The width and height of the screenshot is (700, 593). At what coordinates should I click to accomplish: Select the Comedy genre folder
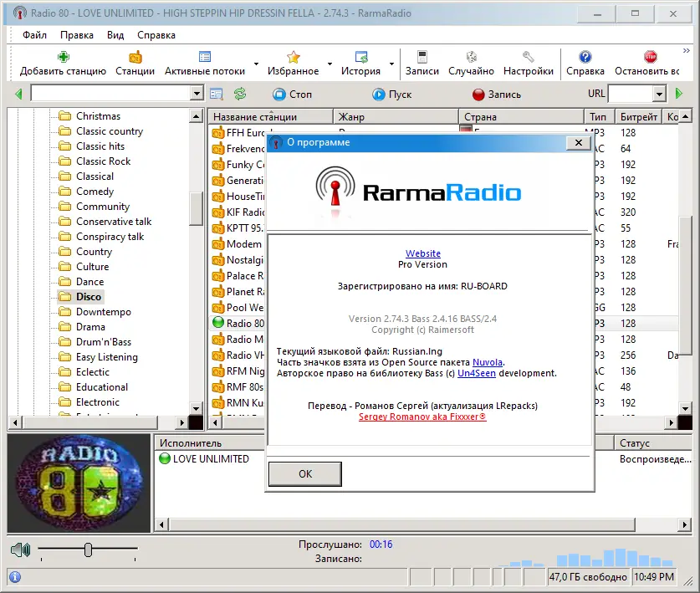(x=87, y=192)
